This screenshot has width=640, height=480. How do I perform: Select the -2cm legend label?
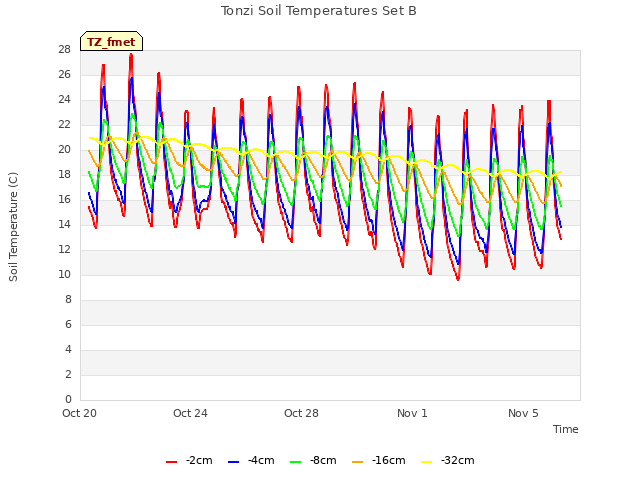coord(199,460)
